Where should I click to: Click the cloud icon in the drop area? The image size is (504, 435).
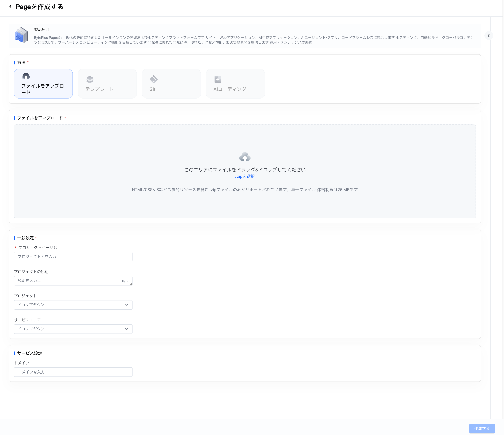tap(245, 157)
